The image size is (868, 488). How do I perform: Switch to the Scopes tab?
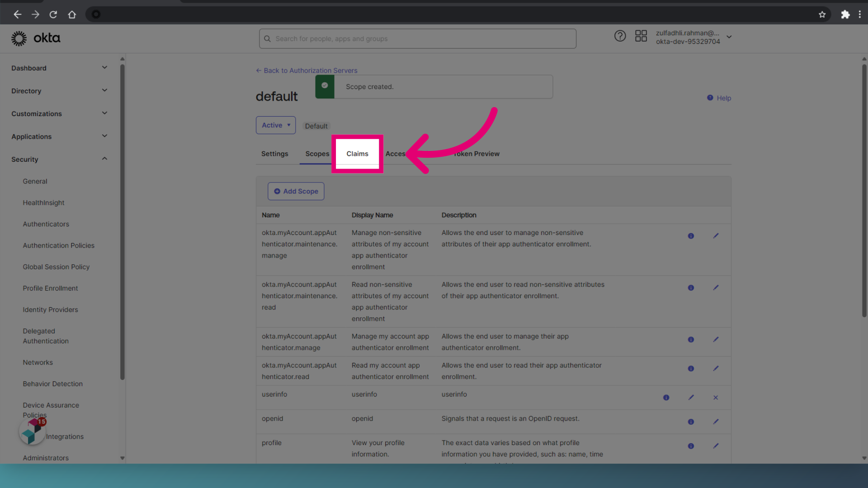pyautogui.click(x=317, y=154)
